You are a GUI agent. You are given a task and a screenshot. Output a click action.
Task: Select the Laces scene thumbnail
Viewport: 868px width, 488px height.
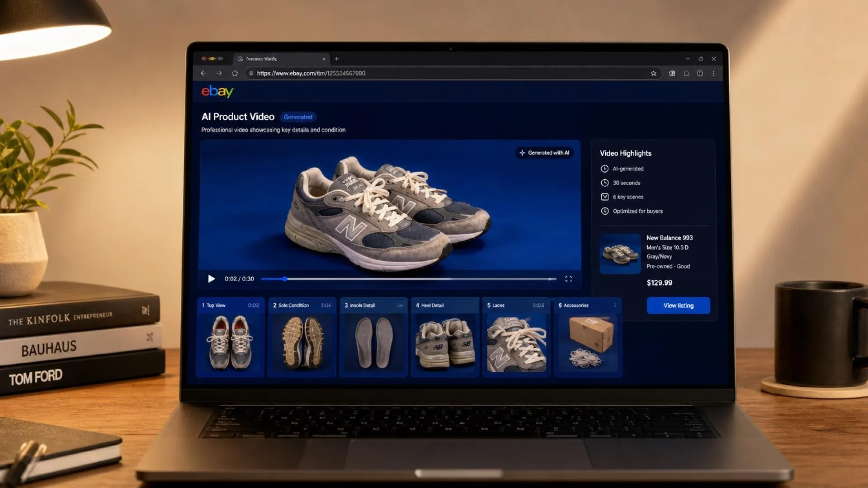click(516, 337)
